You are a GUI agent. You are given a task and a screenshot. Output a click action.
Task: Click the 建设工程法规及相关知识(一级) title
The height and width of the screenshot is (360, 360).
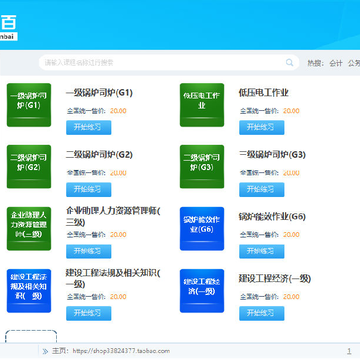click(113, 278)
